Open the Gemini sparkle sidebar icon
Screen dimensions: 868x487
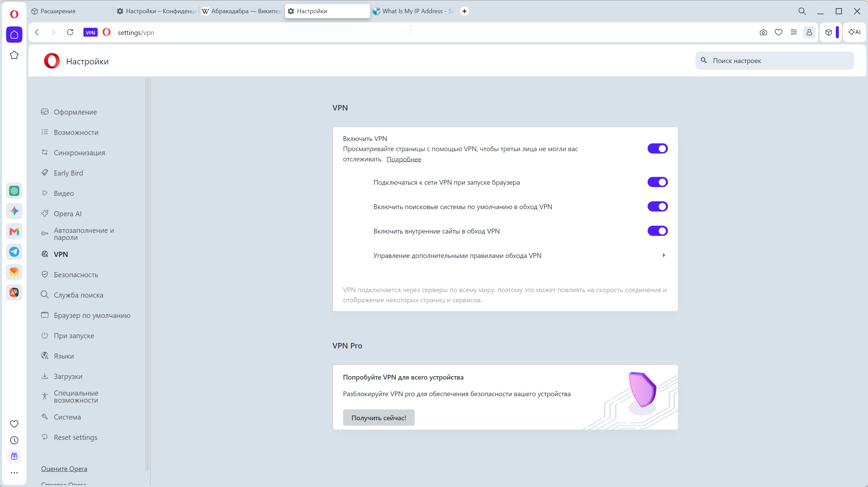point(14,211)
